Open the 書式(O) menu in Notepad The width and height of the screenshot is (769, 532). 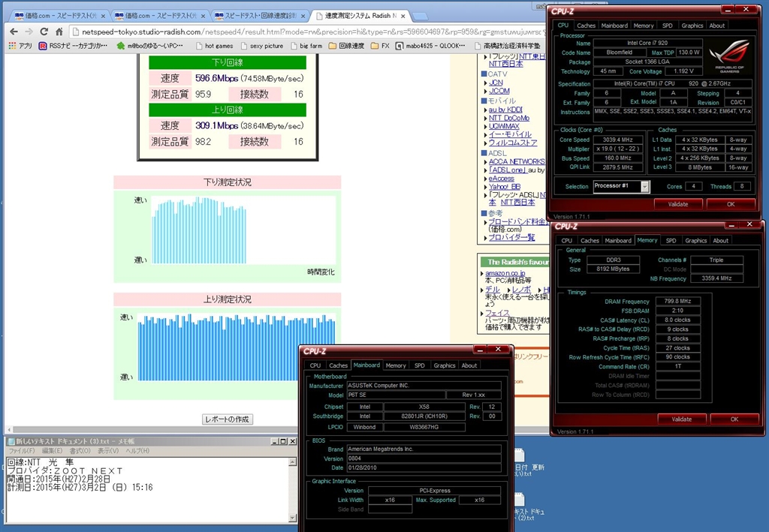pos(80,451)
